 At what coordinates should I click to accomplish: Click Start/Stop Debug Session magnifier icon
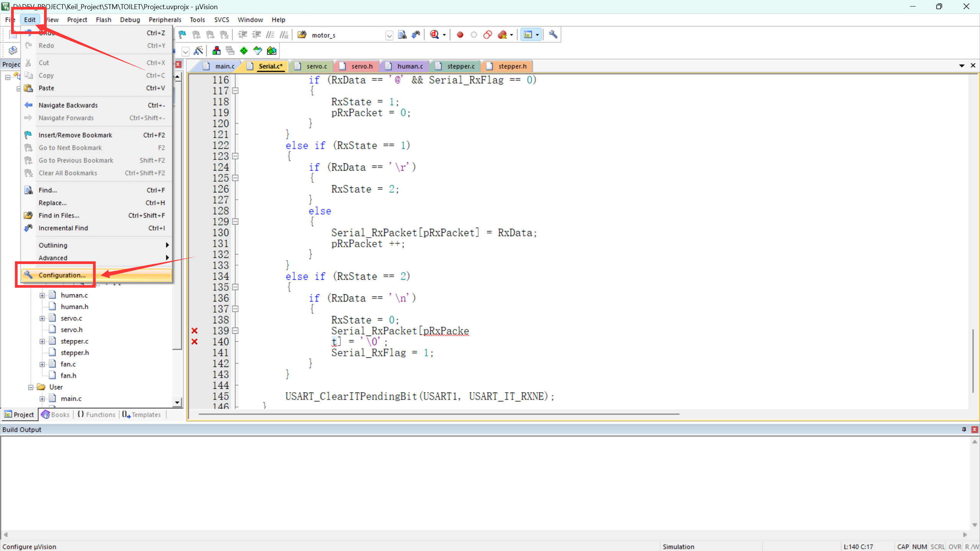click(x=434, y=35)
